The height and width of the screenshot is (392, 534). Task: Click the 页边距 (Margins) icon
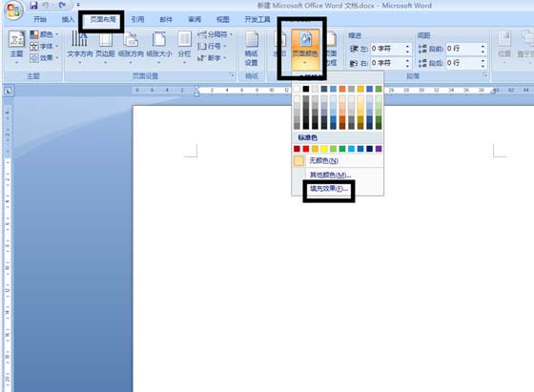pos(105,47)
